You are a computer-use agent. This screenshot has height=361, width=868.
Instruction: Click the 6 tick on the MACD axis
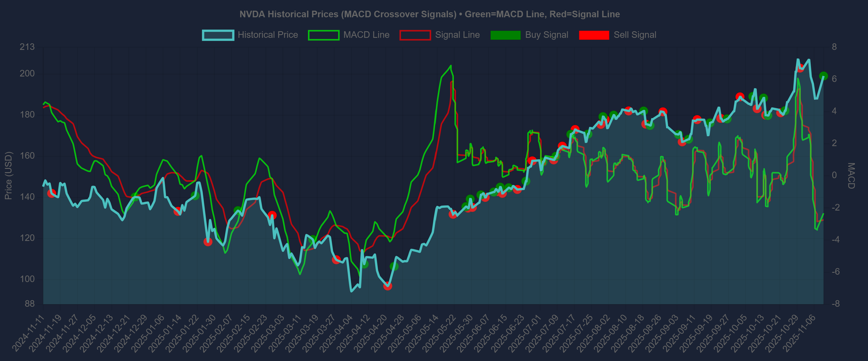point(834,79)
